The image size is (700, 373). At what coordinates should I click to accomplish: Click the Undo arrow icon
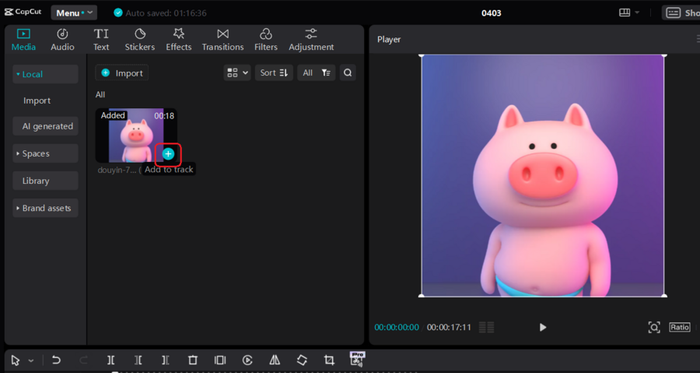[x=56, y=360]
